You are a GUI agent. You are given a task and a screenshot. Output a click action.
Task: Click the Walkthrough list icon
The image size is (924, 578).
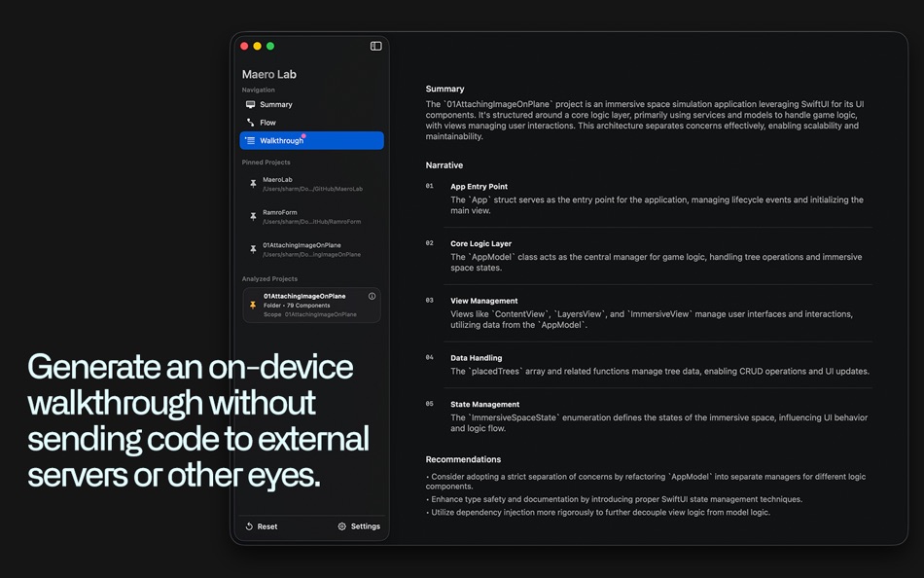[x=252, y=140]
